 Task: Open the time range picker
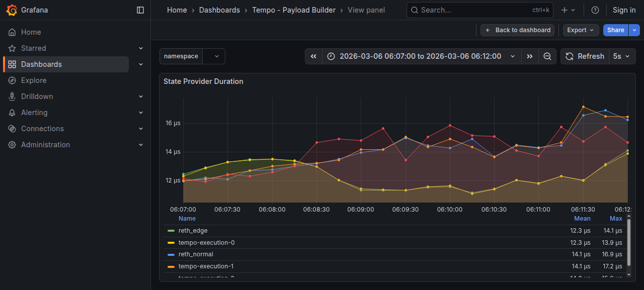pyautogui.click(x=421, y=56)
